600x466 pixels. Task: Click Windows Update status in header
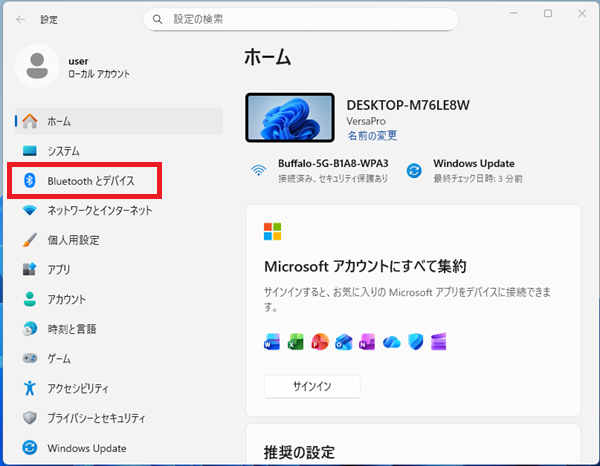click(x=465, y=170)
